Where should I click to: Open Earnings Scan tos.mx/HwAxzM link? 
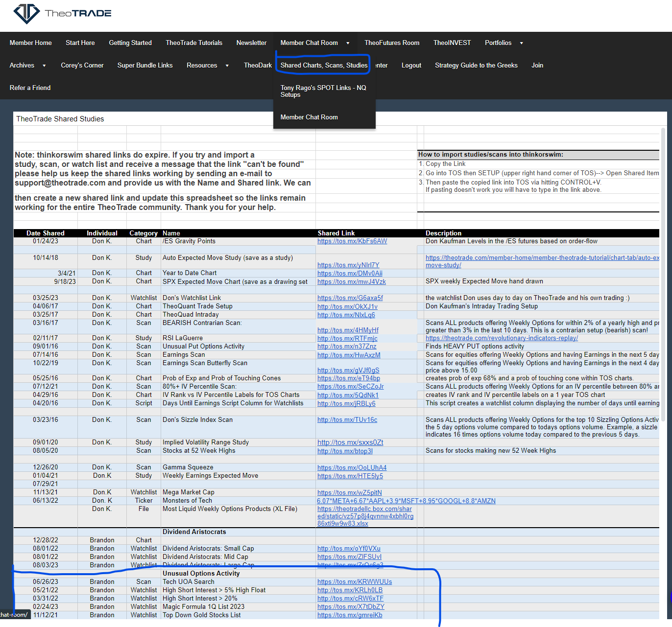[349, 355]
